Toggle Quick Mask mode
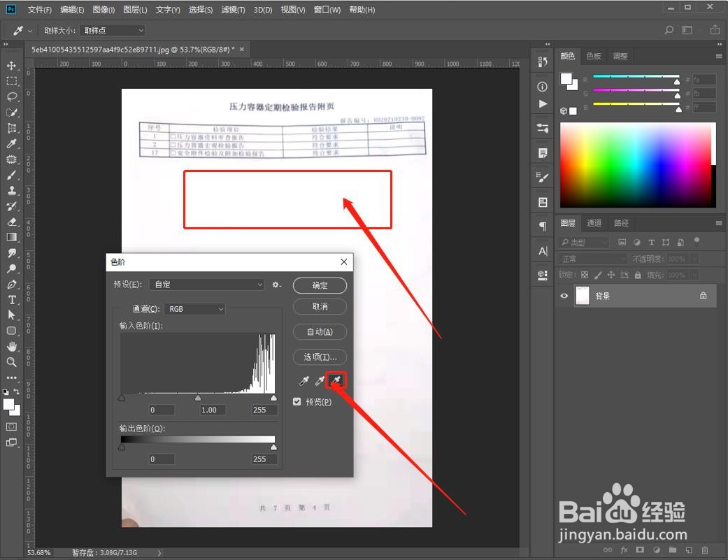728x560 pixels. (12, 427)
